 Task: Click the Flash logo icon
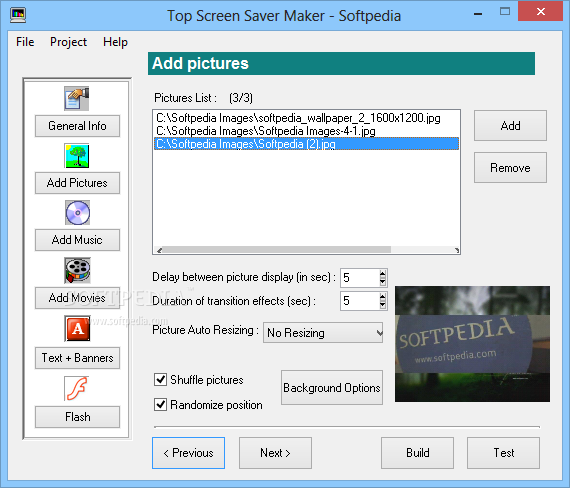click(x=77, y=388)
